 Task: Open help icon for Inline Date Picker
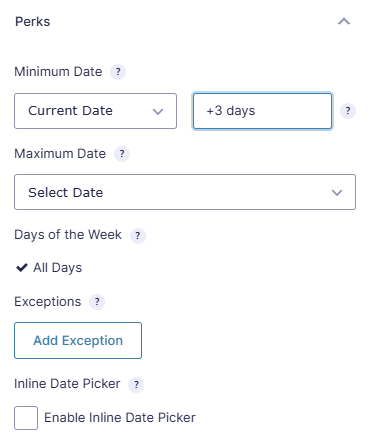click(136, 385)
